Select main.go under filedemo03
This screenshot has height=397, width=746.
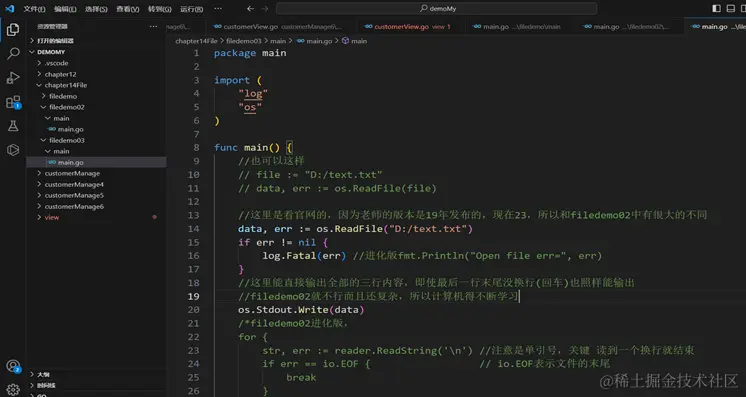point(96,162)
